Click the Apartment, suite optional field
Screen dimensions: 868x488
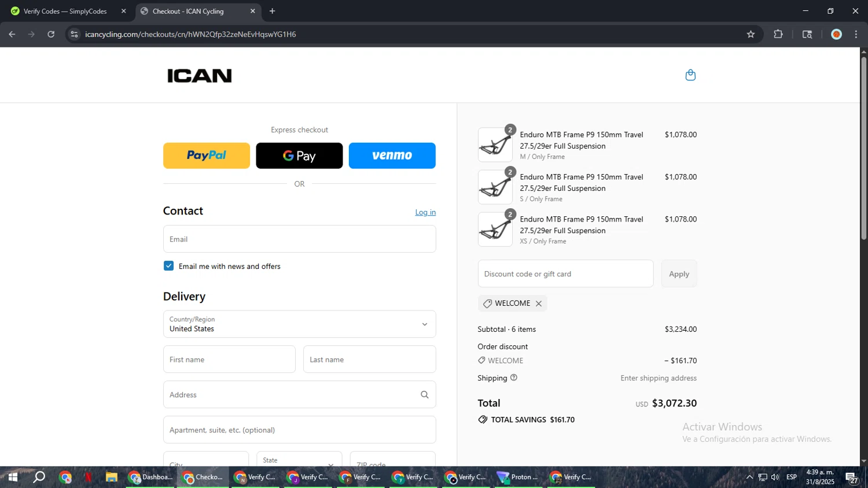coord(300,430)
